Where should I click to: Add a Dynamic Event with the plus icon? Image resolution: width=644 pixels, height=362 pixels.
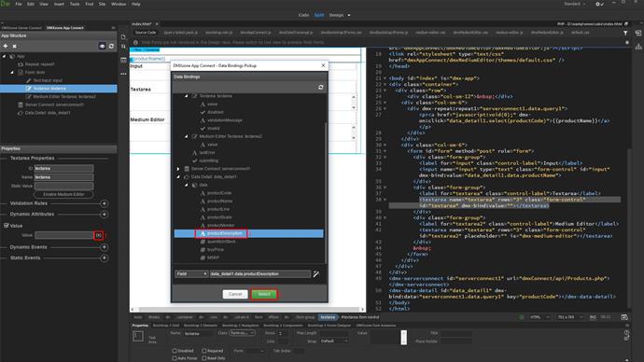pyautogui.click(x=105, y=247)
